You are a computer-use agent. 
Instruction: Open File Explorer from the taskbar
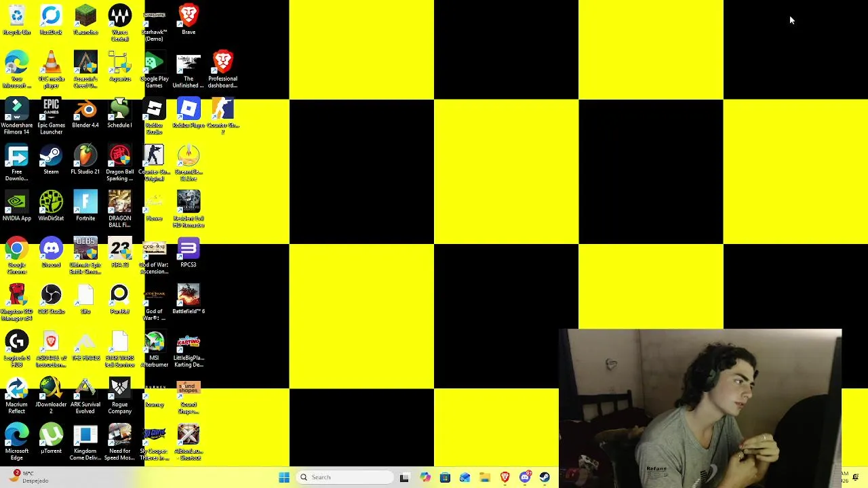click(x=485, y=477)
